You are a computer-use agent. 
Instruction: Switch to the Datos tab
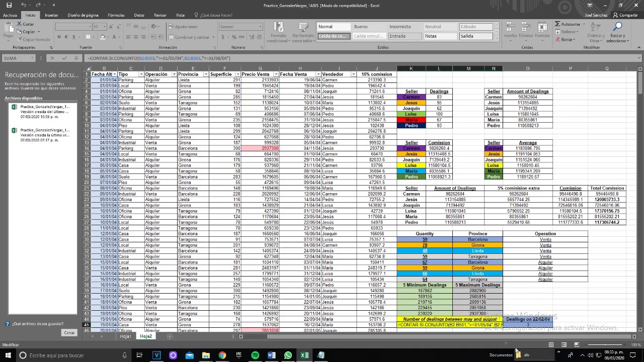pyautogui.click(x=139, y=15)
